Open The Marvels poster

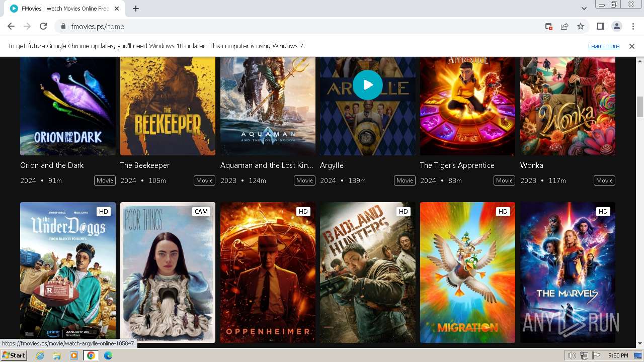pyautogui.click(x=568, y=273)
